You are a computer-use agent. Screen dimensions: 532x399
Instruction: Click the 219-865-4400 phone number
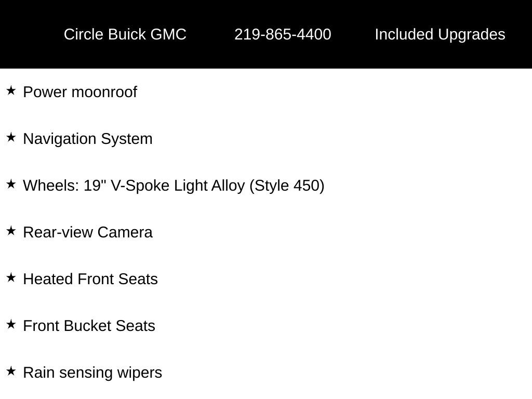[x=283, y=34]
